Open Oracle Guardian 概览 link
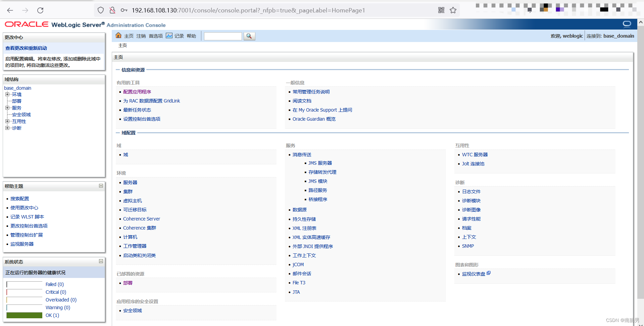Viewport: 644px width, 326px height. [314, 119]
